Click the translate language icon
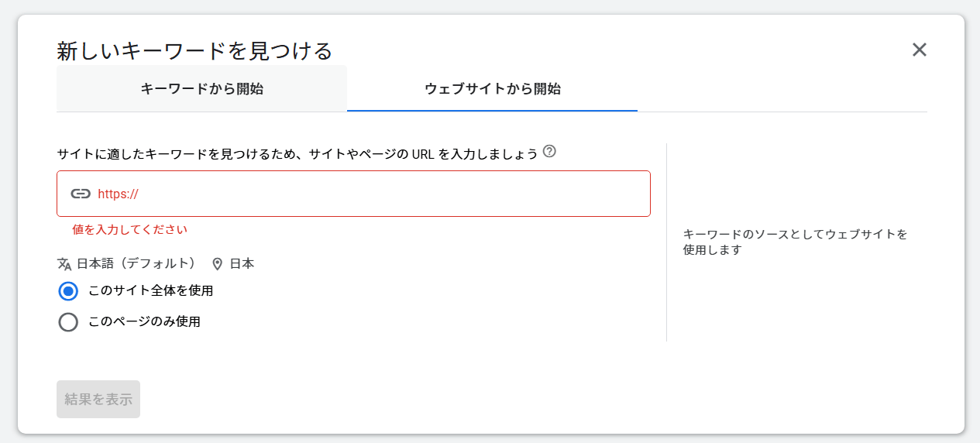980x443 pixels. pyautogui.click(x=64, y=264)
